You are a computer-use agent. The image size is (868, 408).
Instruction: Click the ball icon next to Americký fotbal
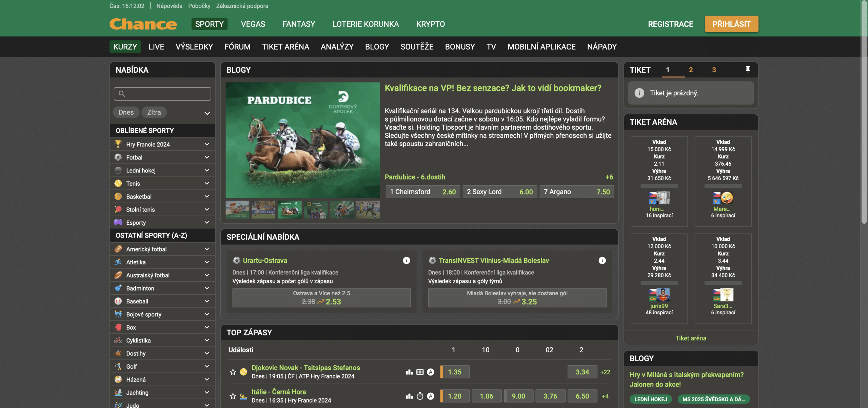(x=118, y=249)
